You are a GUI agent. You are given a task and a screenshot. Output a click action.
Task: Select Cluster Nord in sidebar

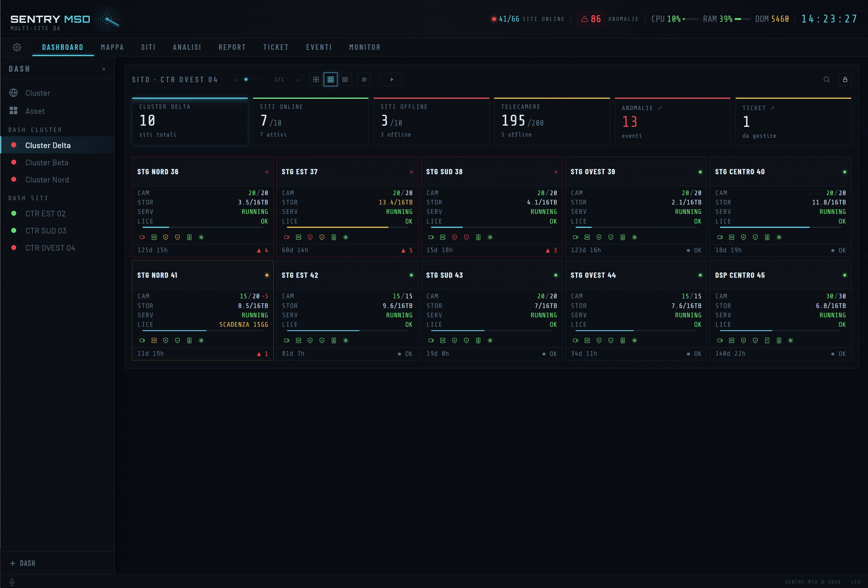pyautogui.click(x=57, y=180)
